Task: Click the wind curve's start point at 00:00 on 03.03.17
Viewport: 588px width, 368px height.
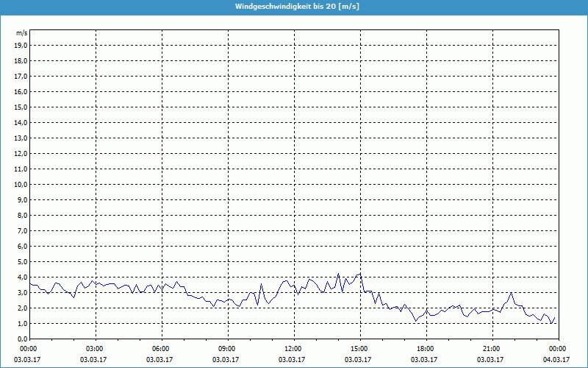Action: (x=29, y=284)
